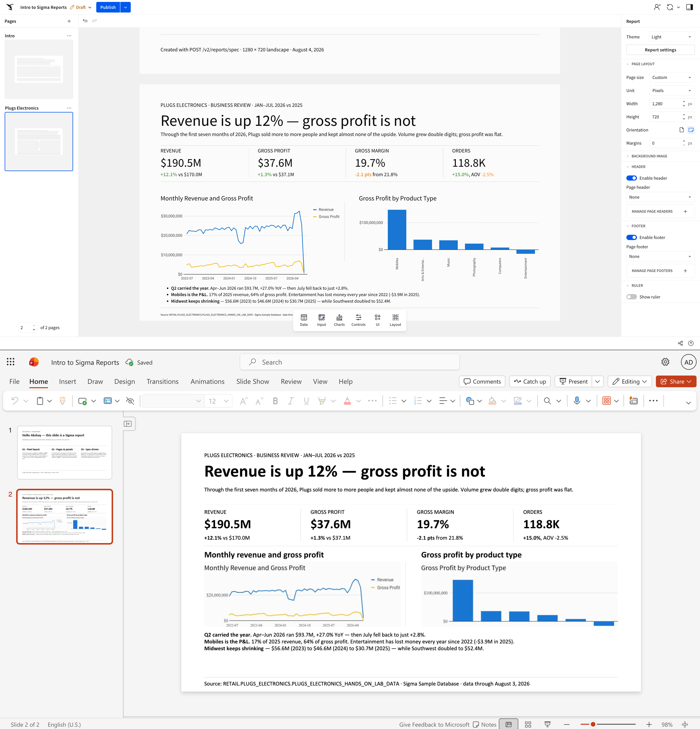Click the Width value field

click(x=665, y=104)
